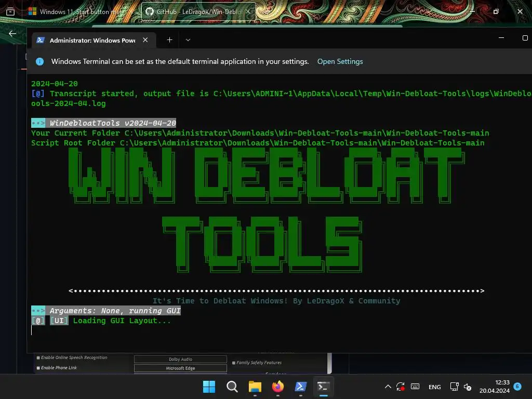Click the PowerShell icon in terminal tab
The image size is (532, 399).
click(41, 40)
